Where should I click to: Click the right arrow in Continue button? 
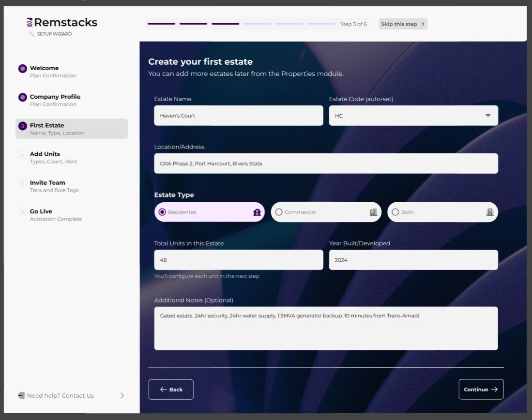tap(494, 390)
